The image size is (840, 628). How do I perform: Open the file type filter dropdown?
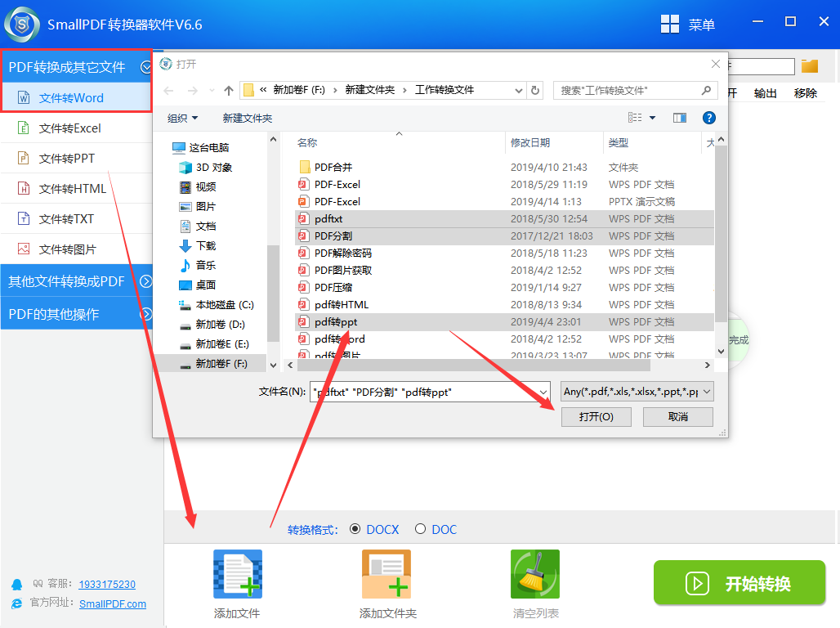[x=637, y=392]
